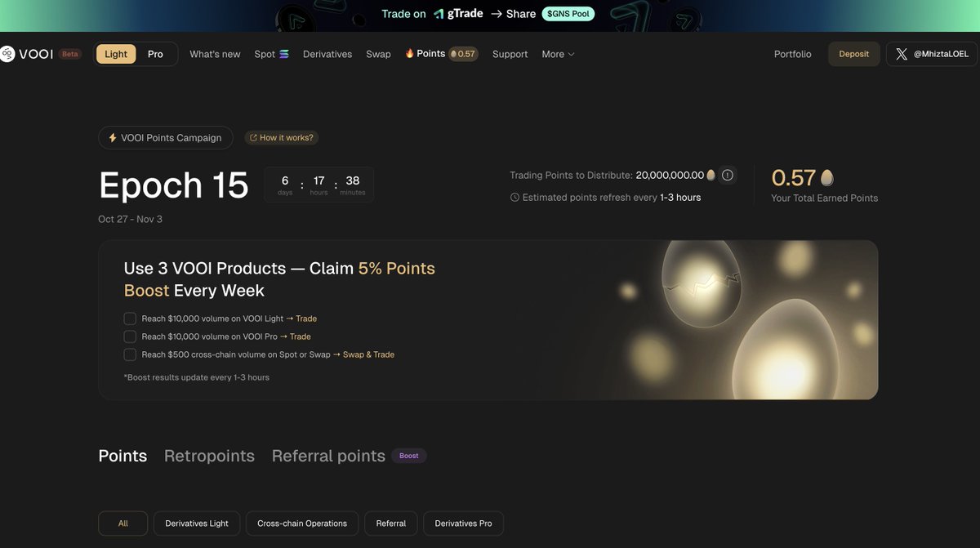Click the 0.57 egg points badge

pyautogui.click(x=463, y=54)
